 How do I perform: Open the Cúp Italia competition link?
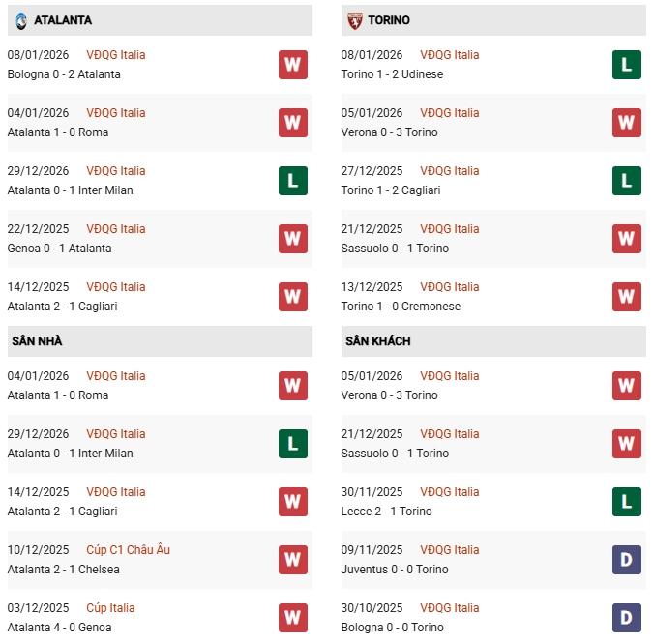tap(110, 608)
